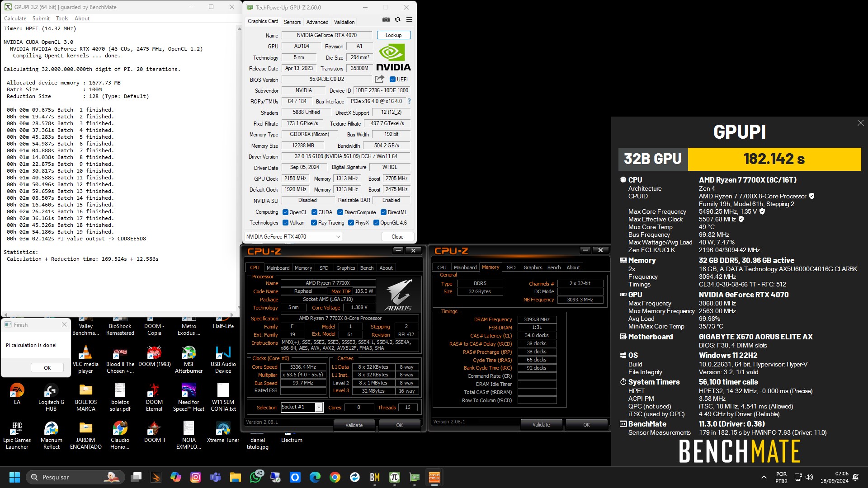Open Microsoft Edge from the taskbar

pyautogui.click(x=315, y=477)
